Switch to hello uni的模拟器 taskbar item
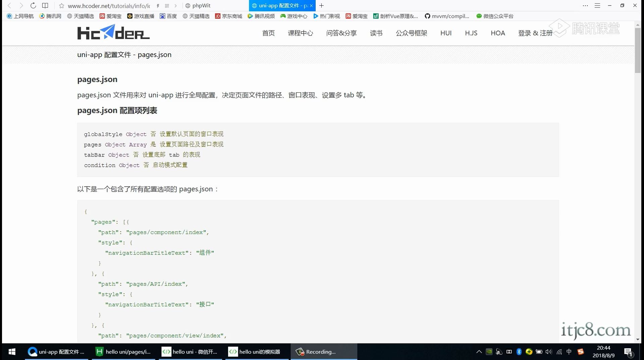 coord(257,352)
